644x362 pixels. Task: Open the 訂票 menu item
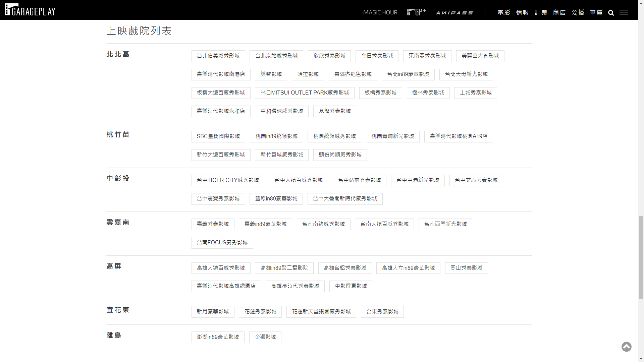pyautogui.click(x=541, y=12)
